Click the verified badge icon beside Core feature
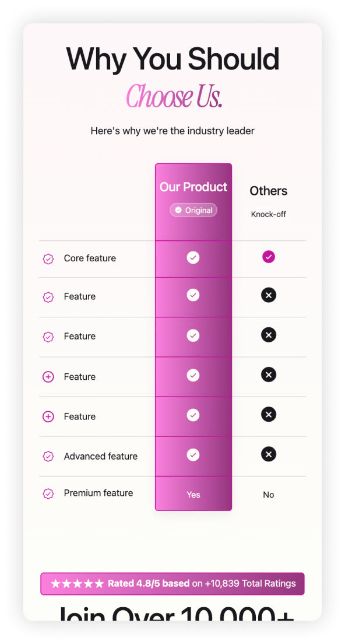The image size is (345, 644). pos(48,258)
